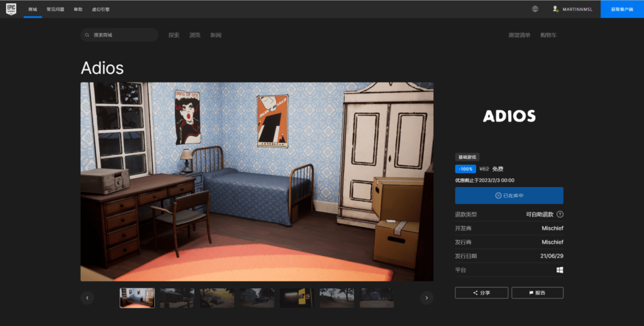
Task: Click the 已在库中 in-library button
Action: [x=509, y=196]
